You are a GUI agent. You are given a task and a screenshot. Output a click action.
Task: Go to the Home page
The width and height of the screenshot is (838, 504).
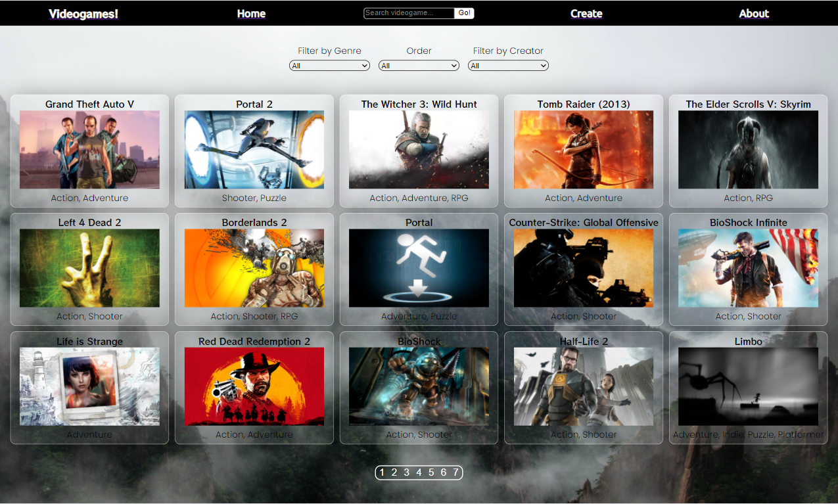point(251,14)
